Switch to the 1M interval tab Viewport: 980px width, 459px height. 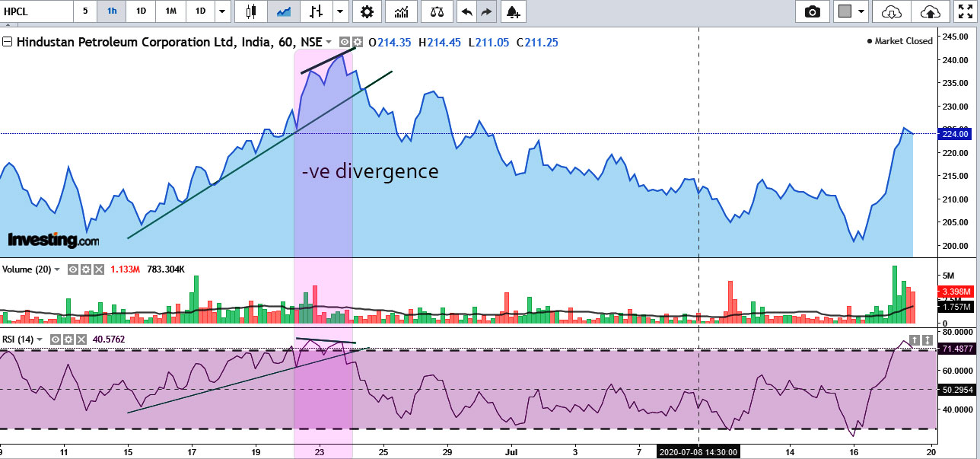coord(170,11)
